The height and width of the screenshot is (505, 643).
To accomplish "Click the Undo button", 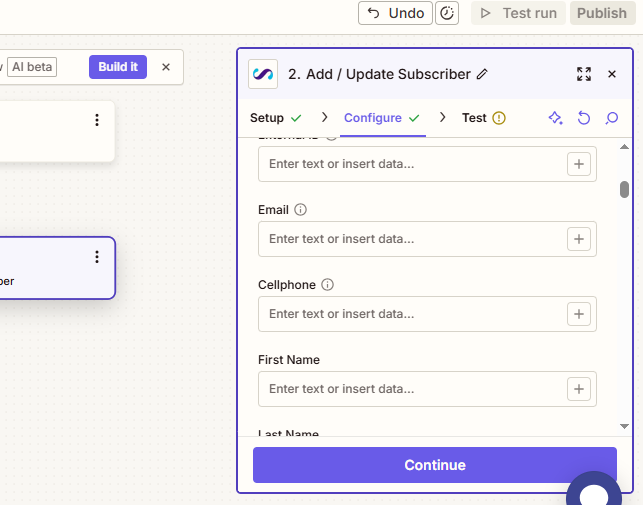I will [395, 13].
